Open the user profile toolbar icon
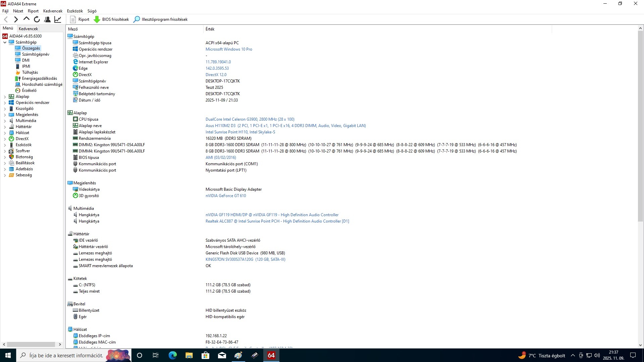Screen dimensions: 644x362 click(47, 19)
